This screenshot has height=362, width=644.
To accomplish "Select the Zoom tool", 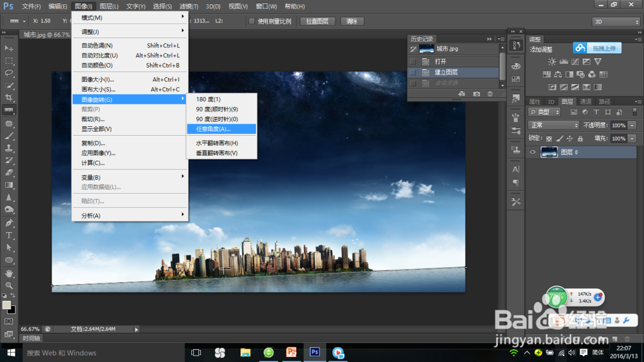I will point(8,285).
